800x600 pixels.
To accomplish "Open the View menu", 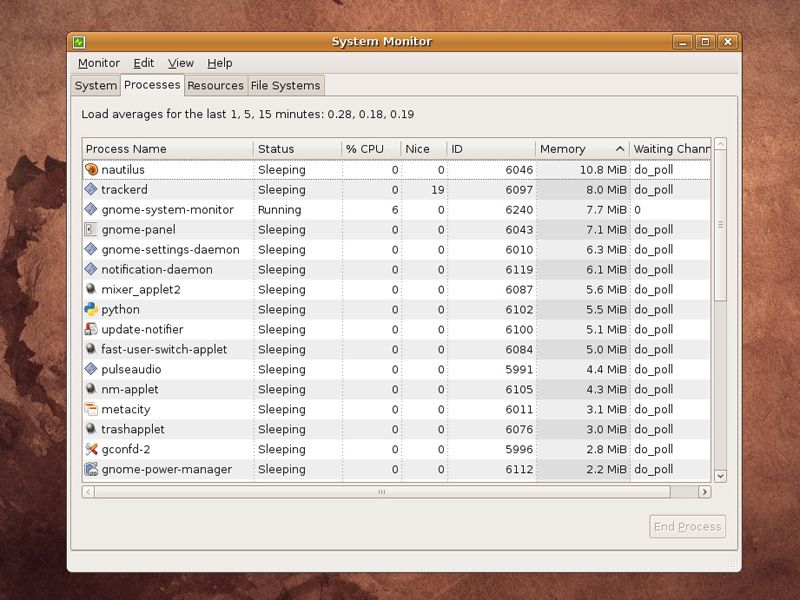I will [180, 63].
